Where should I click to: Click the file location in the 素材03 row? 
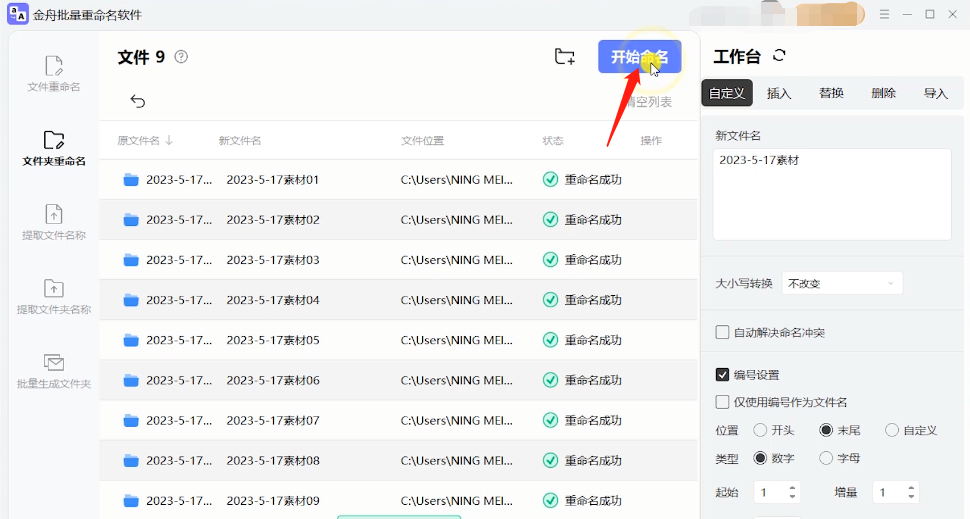(457, 260)
